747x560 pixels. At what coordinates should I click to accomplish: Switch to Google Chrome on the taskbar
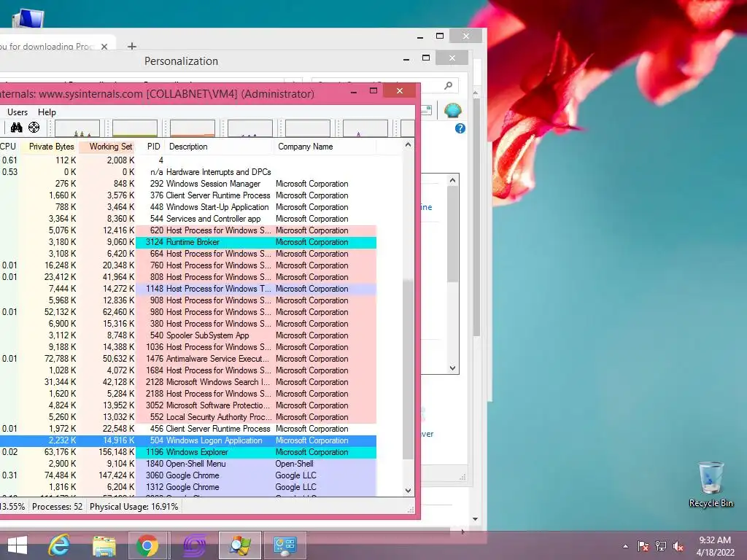147,545
